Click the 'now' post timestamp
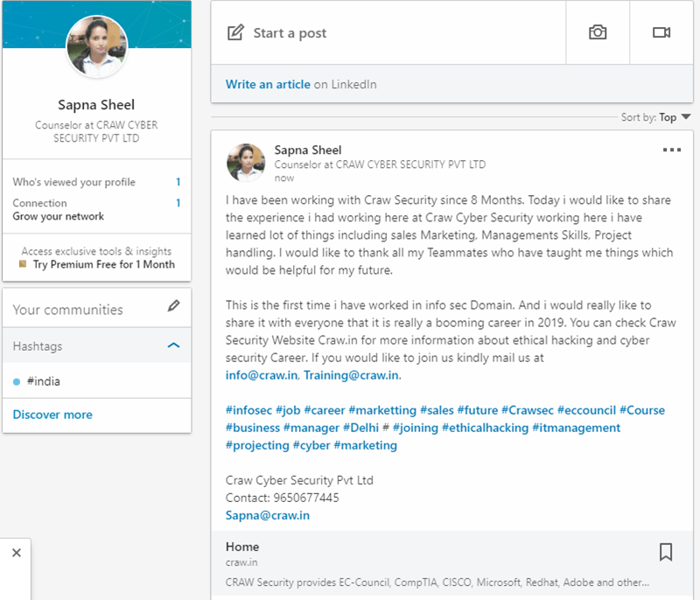 (x=284, y=178)
